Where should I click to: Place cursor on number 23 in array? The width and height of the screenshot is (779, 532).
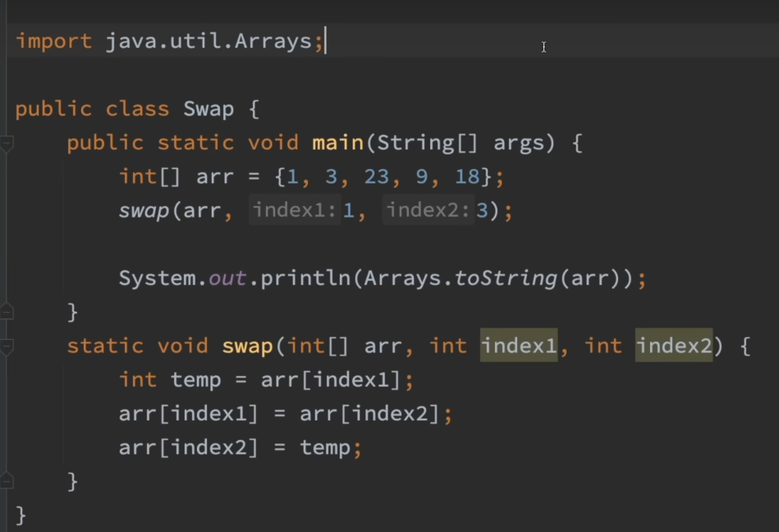click(x=377, y=177)
